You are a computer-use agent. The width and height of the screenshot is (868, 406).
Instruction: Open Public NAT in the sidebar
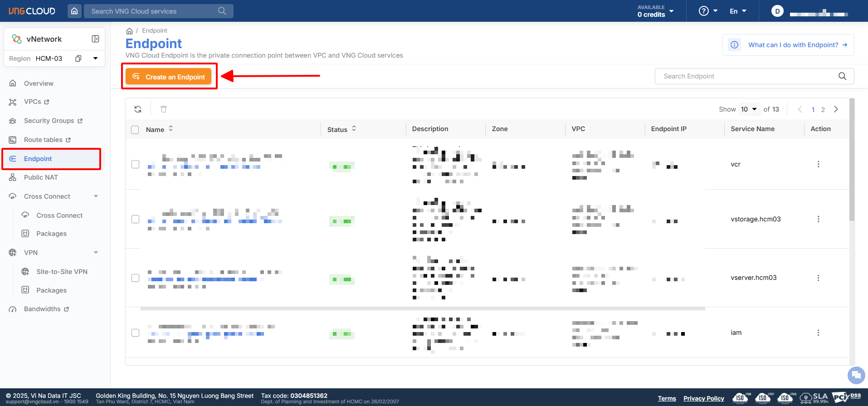(41, 177)
